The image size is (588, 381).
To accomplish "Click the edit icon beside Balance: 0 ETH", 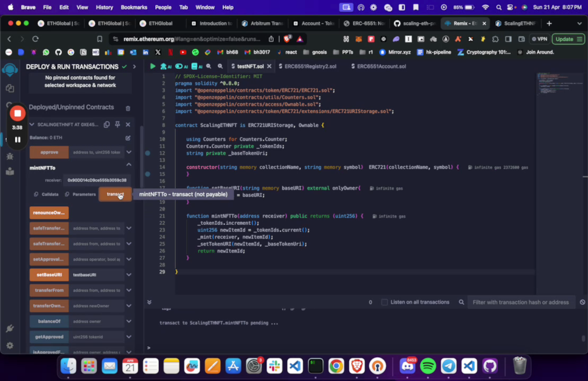I will pos(128,138).
